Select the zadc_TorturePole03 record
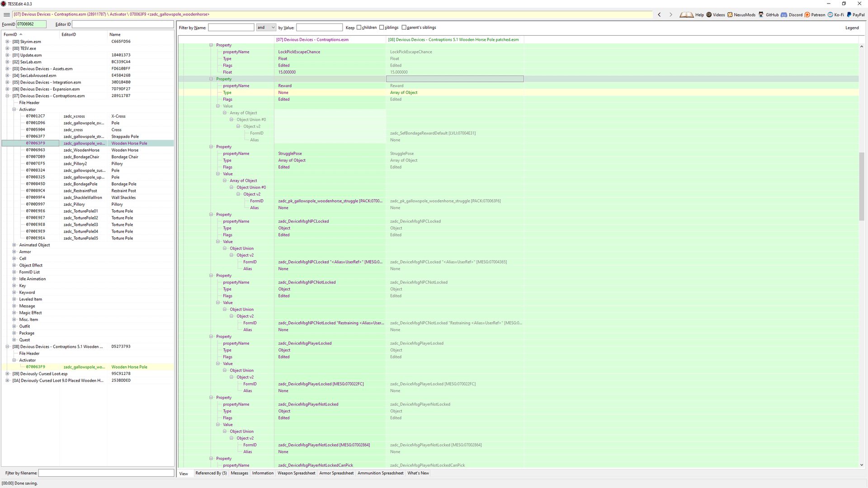 tap(88, 225)
